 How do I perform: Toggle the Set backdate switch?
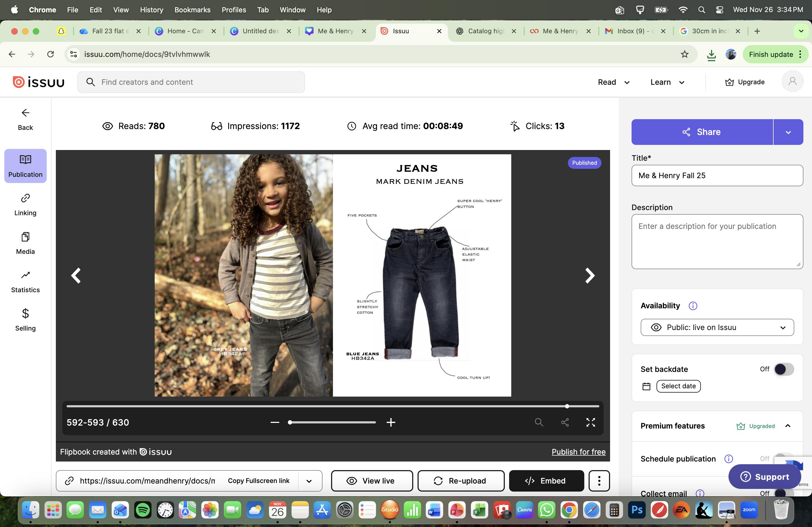coord(784,369)
